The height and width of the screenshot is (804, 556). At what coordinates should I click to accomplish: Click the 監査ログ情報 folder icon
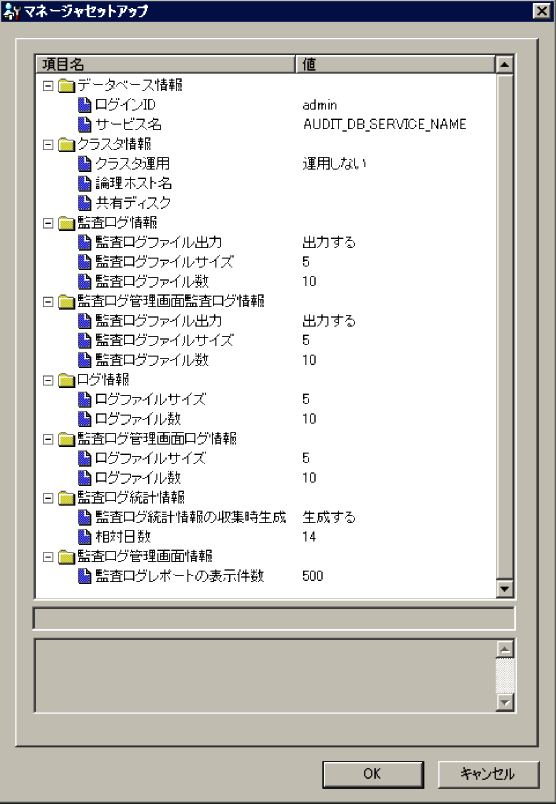point(67,223)
